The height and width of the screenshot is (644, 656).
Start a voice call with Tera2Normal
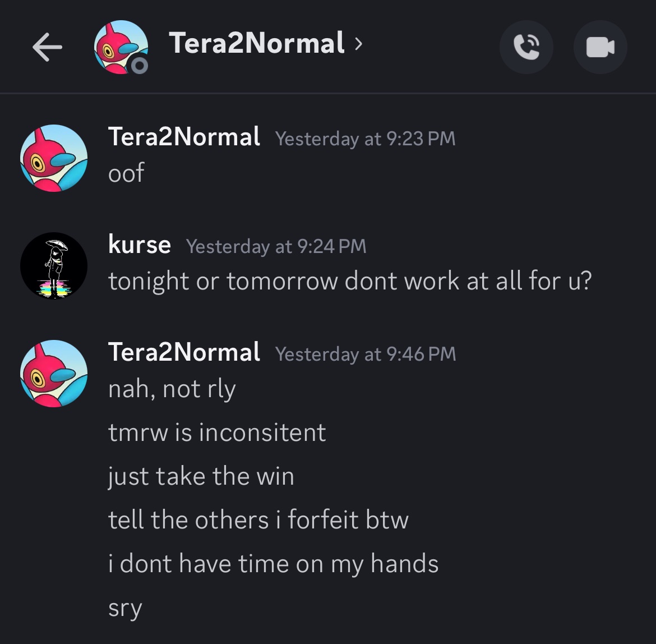click(526, 48)
